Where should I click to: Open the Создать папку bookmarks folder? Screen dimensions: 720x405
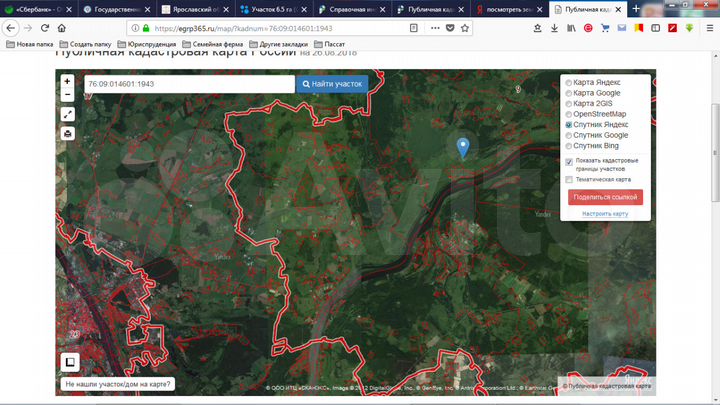(85, 45)
